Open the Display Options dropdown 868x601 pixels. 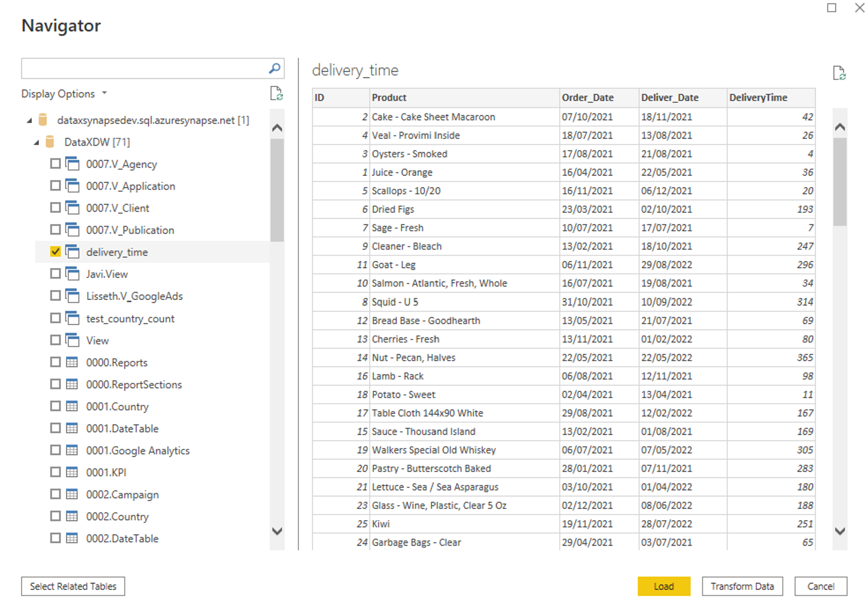point(64,94)
